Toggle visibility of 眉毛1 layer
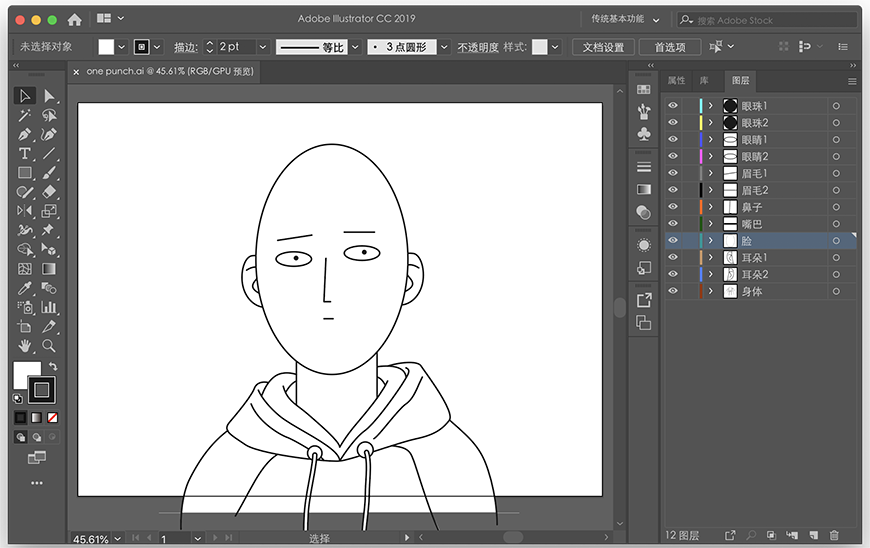The image size is (870, 548). click(673, 173)
